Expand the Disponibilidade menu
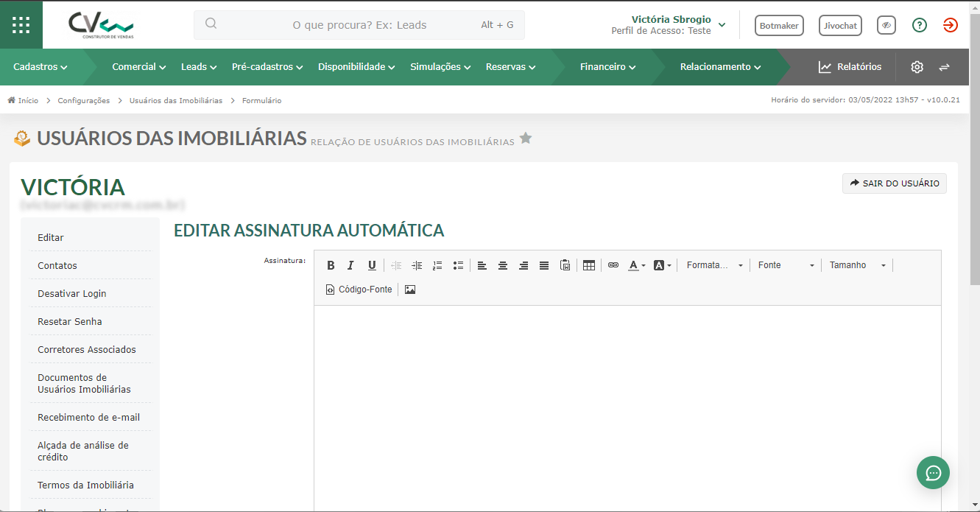The image size is (980, 512). (357, 67)
